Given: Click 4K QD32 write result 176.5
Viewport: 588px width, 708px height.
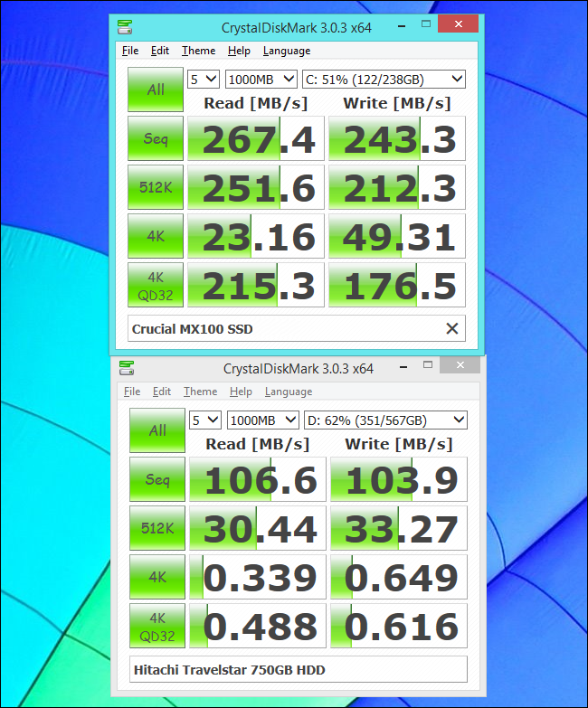Looking at the screenshot, I should pos(397,285).
